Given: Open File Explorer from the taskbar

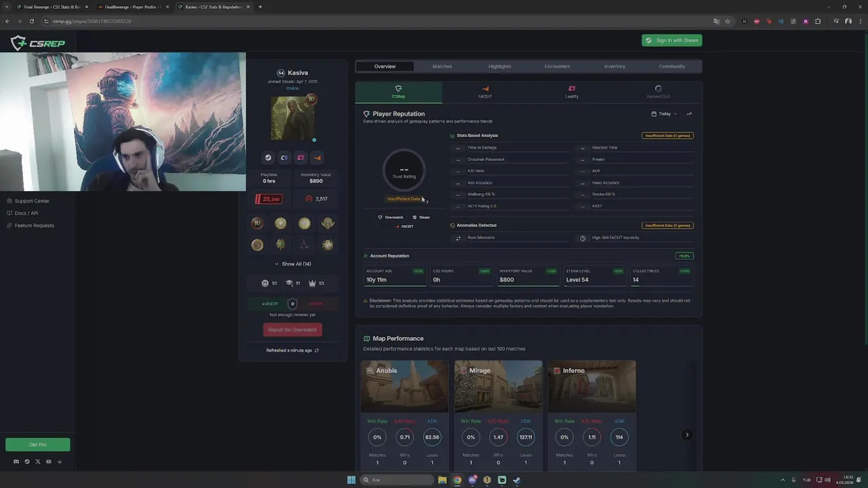Looking at the screenshot, I should tap(442, 480).
